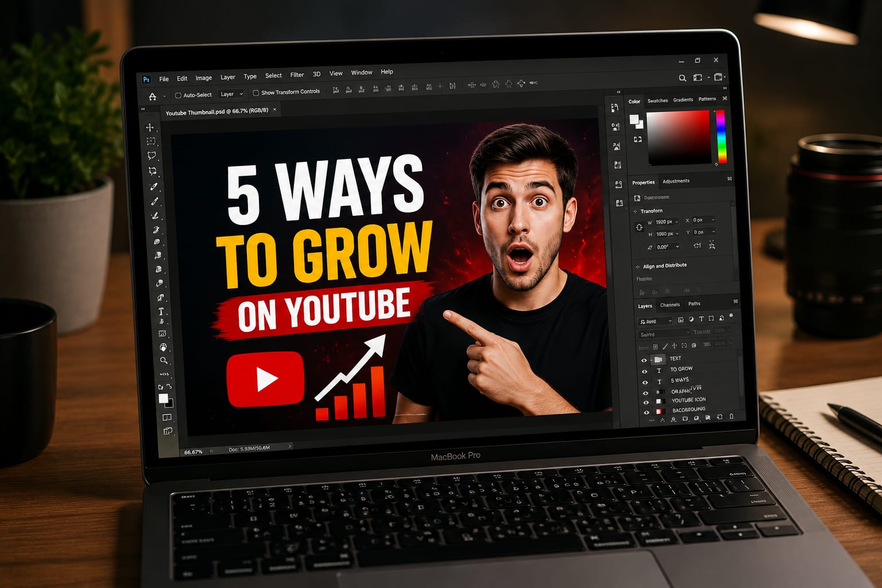Click the swap foreground and background colors icon

169,386
